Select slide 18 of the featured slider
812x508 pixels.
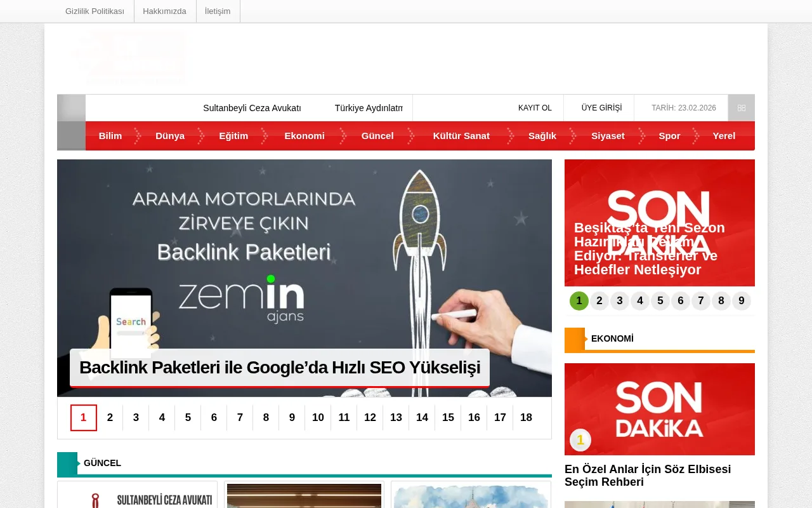click(x=526, y=417)
